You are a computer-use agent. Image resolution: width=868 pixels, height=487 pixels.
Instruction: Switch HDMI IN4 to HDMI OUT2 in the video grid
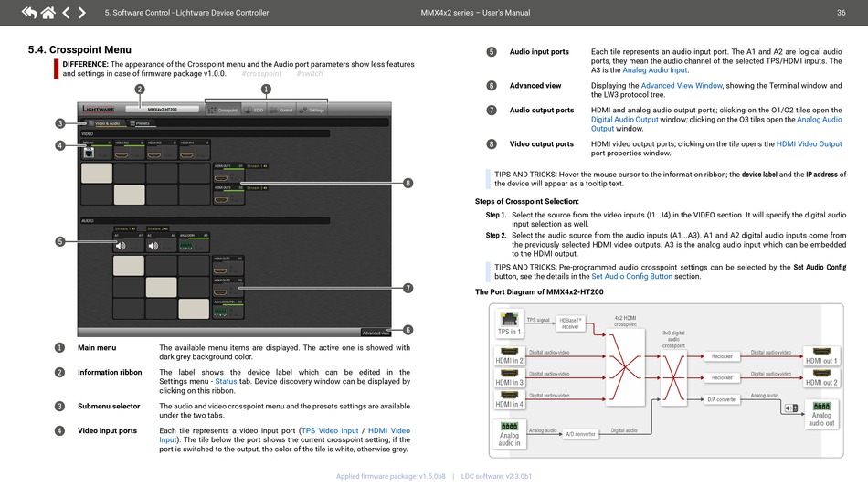(195, 195)
